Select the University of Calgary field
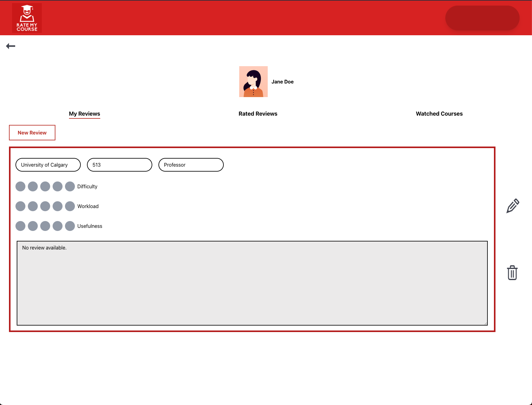This screenshot has width=532, height=405. pos(48,165)
